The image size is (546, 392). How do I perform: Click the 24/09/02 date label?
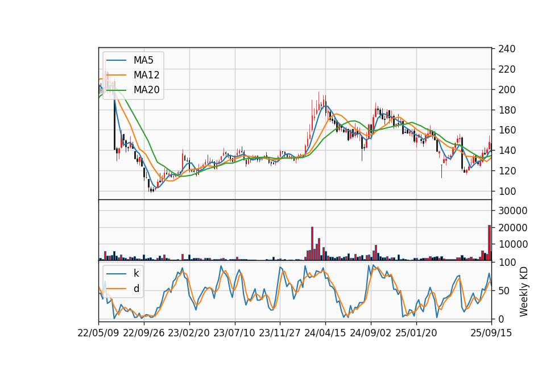(370, 333)
